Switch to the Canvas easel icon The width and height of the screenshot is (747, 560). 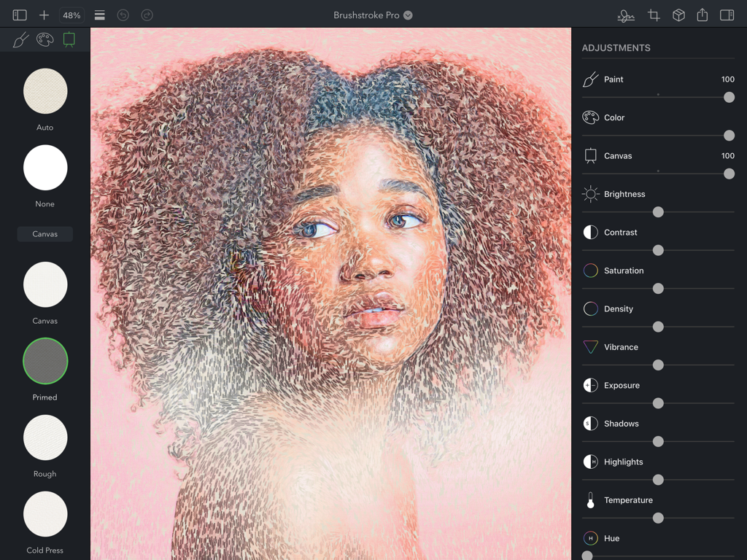[x=69, y=40]
